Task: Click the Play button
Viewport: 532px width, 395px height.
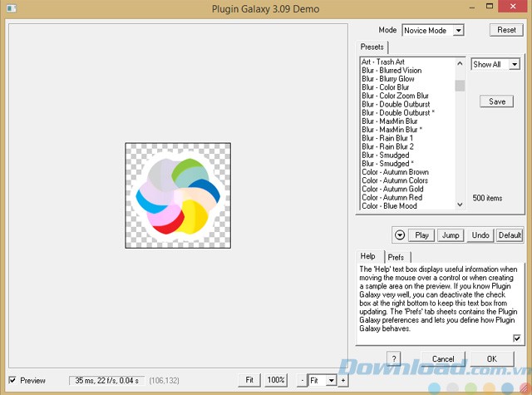Action: pos(422,235)
